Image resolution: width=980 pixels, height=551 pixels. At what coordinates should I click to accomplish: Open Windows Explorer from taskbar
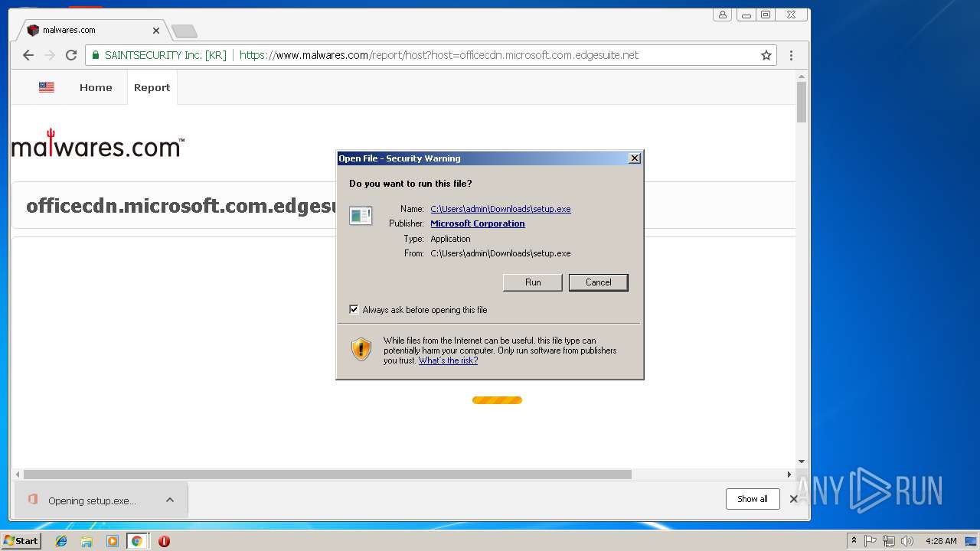[87, 541]
